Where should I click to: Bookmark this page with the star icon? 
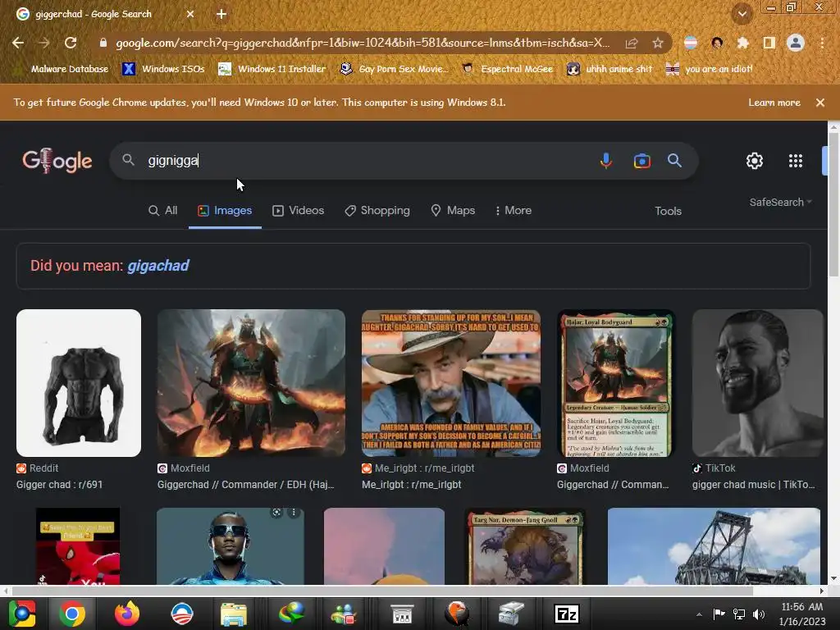click(x=658, y=43)
